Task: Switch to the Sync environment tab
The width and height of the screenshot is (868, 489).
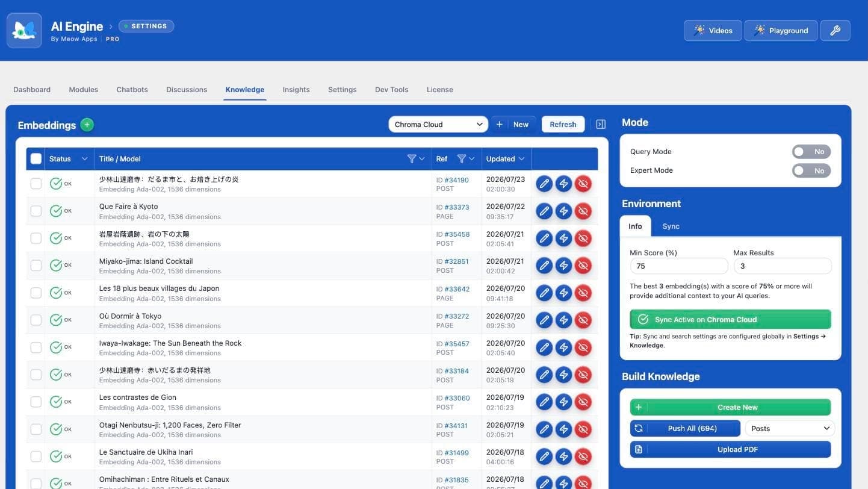Action: pyautogui.click(x=671, y=226)
